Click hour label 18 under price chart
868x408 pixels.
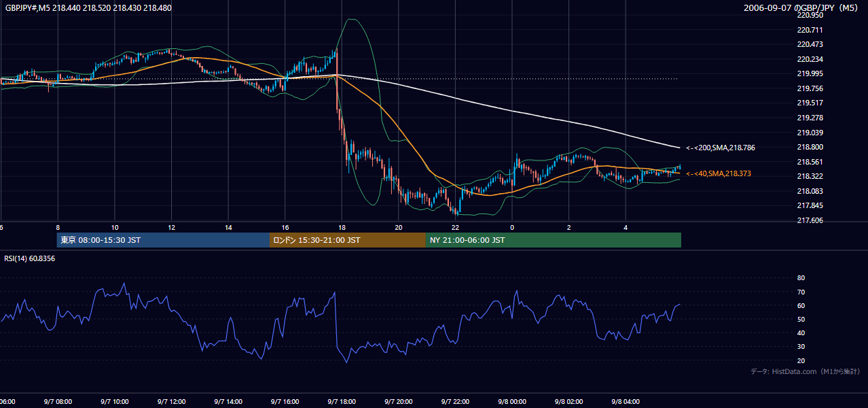pyautogui.click(x=342, y=228)
